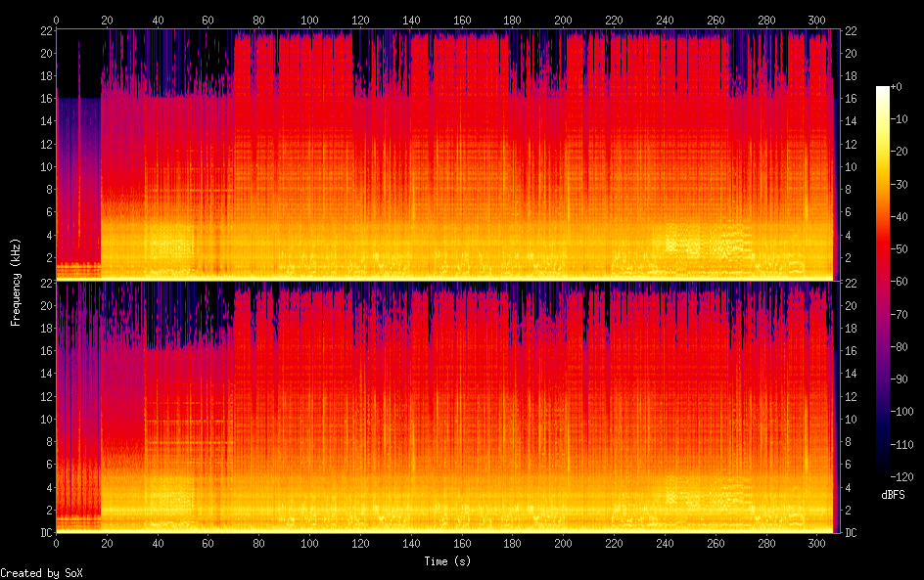Click the '-30' label on the dBFS scale

905,185
